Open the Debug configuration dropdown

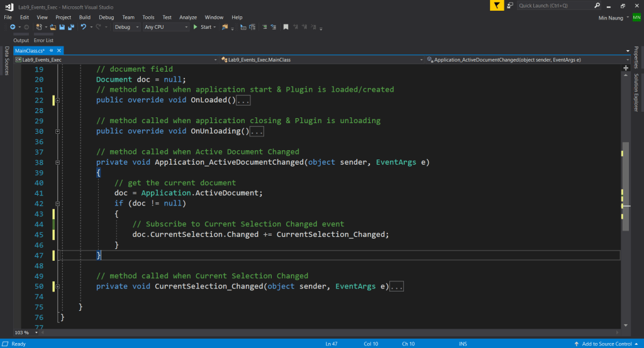pos(126,27)
